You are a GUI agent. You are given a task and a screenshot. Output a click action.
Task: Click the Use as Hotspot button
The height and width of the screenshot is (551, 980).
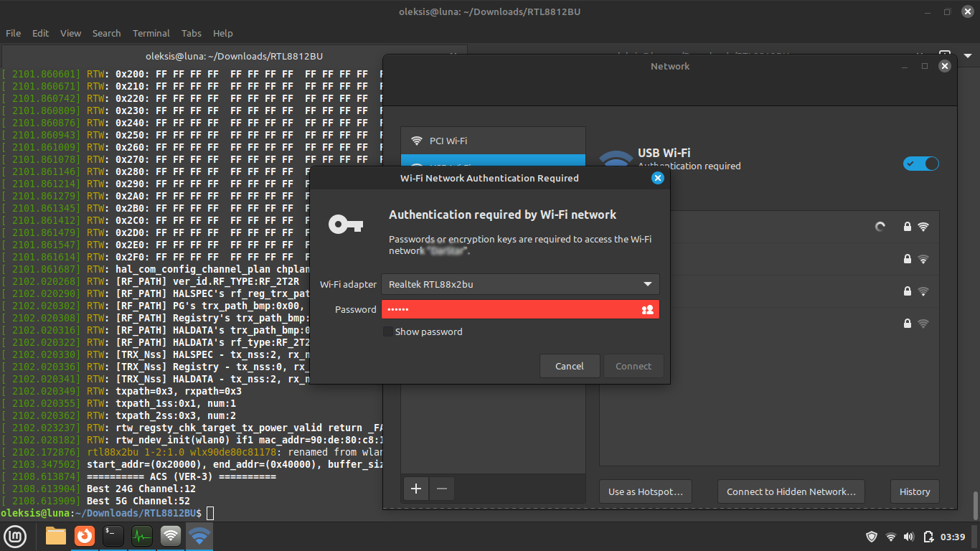(x=646, y=491)
